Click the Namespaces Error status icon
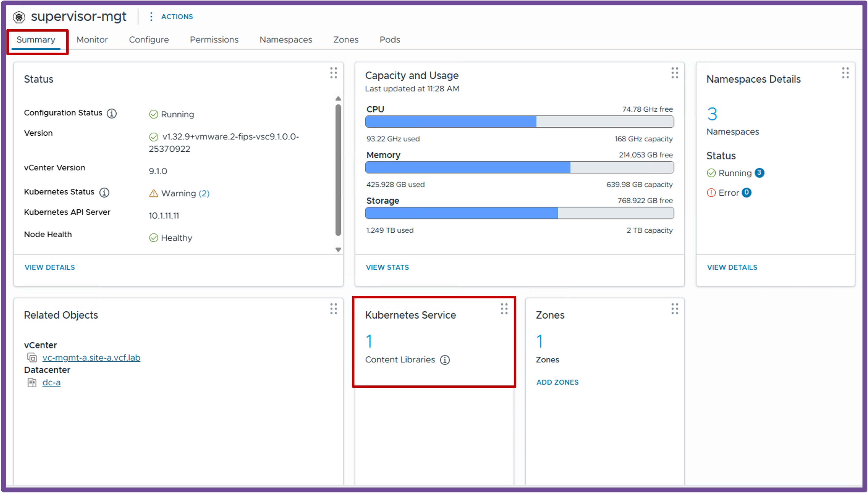This screenshot has width=868, height=493. click(711, 193)
